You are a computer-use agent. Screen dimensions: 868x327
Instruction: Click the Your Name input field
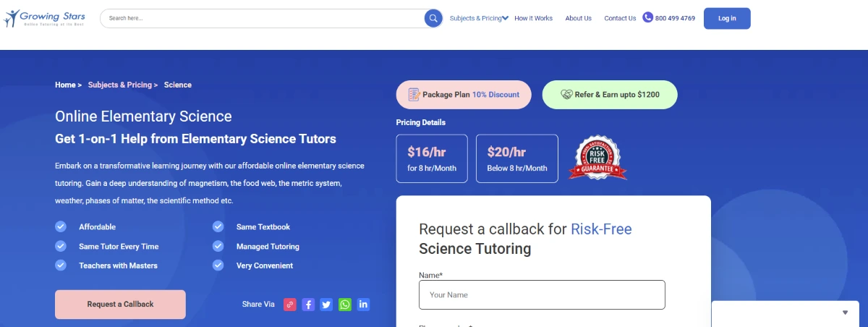[x=542, y=295]
